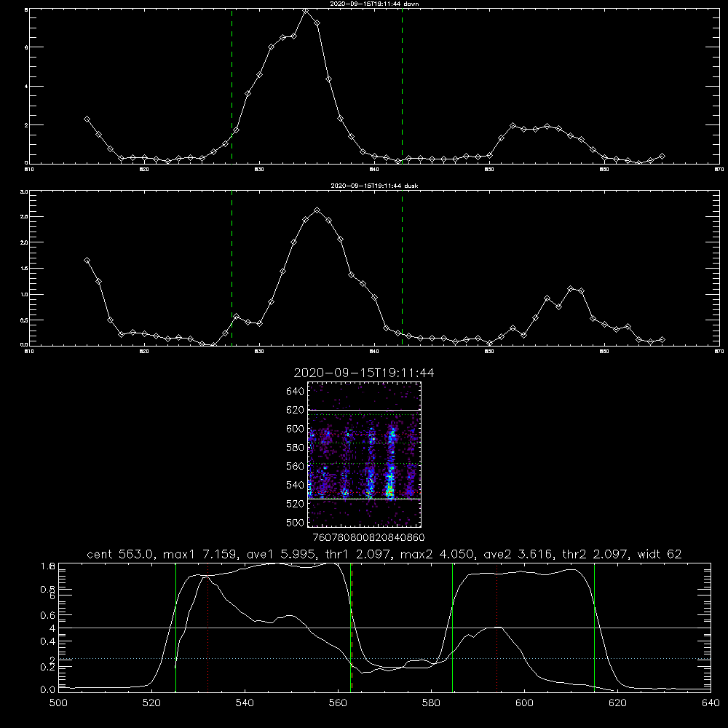Click the green vertical line at 525 in bottom plot
Viewport: 728px width, 728px height.
pyautogui.click(x=176, y=627)
